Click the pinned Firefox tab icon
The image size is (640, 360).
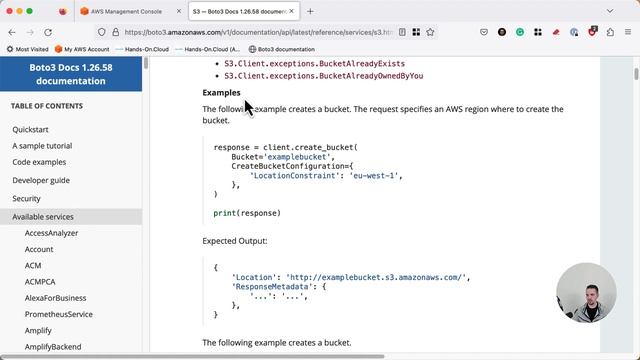[x=62, y=11]
